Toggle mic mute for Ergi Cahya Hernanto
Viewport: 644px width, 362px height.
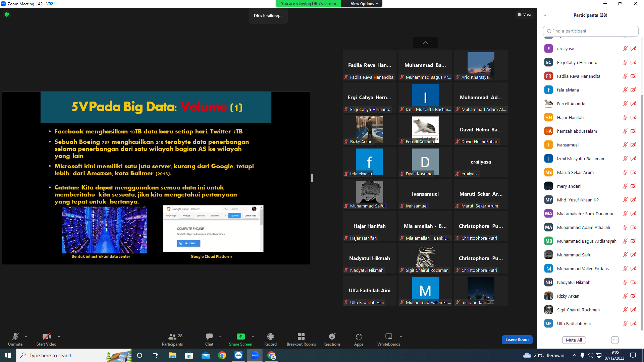click(x=625, y=62)
